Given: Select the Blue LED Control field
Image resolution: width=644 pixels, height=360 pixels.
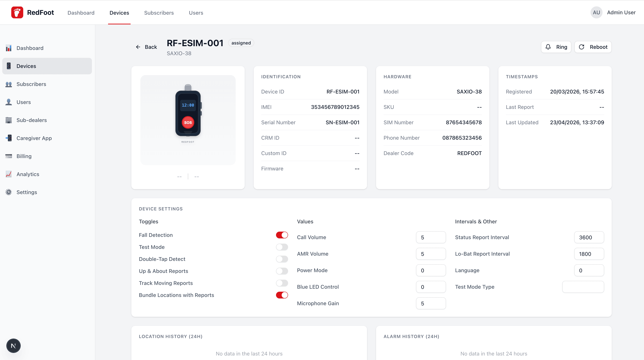Looking at the screenshot, I should coord(431,287).
